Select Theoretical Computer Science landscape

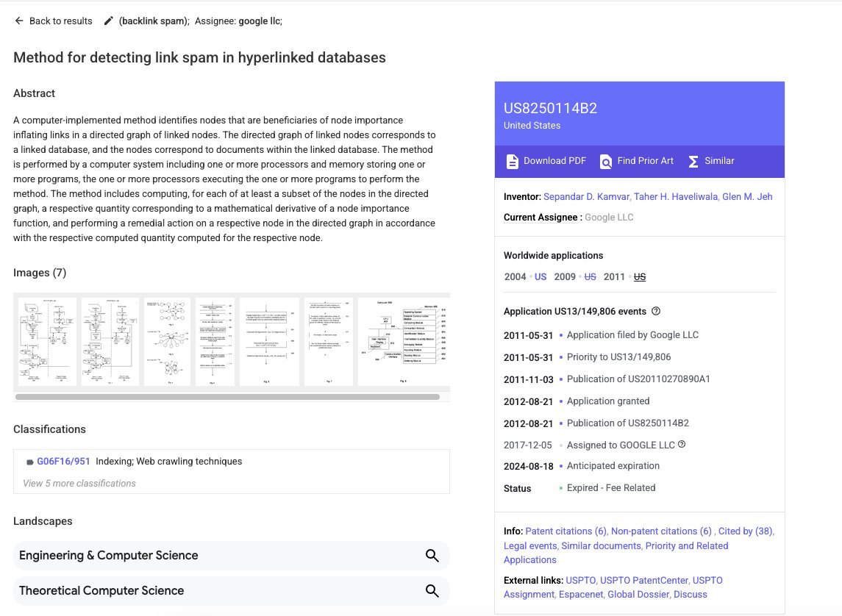(232, 591)
